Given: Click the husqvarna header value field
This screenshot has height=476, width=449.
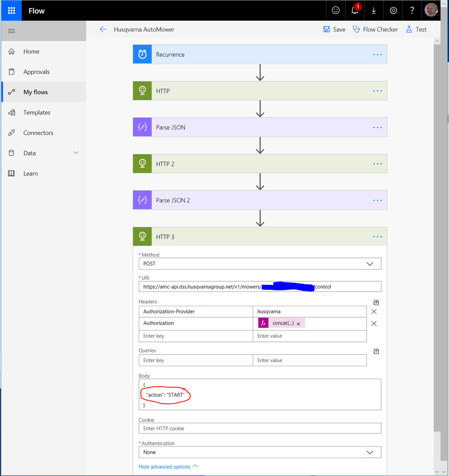Looking at the screenshot, I should click(x=310, y=311).
